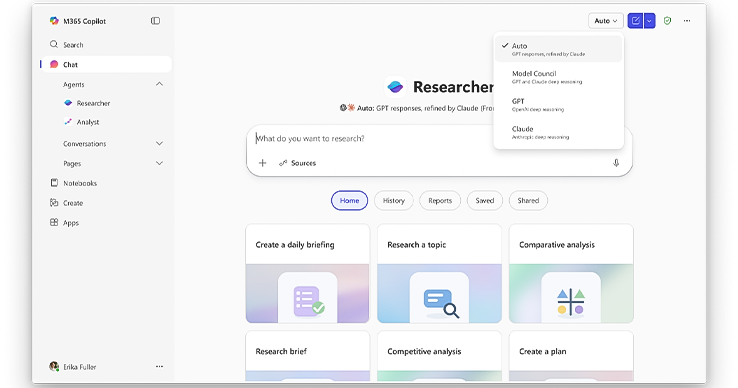The height and width of the screenshot is (388, 738).
Task: Open Chat in the sidebar
Action: [107, 65]
